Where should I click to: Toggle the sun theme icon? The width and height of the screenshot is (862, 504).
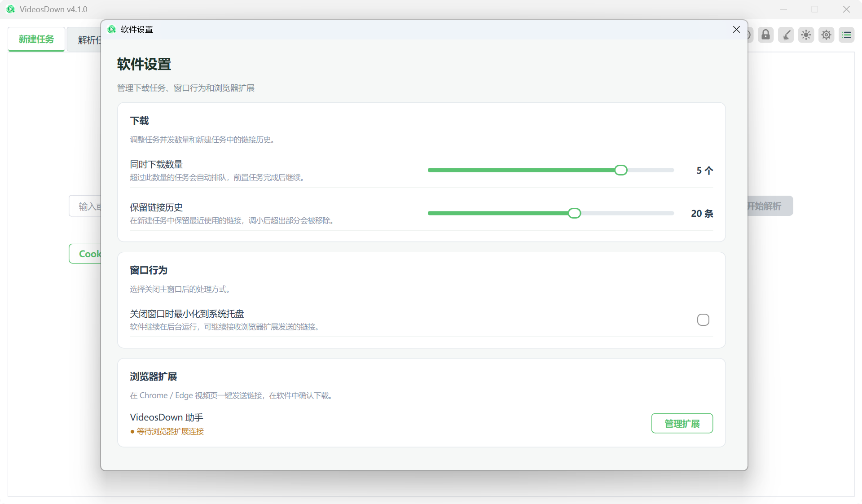[806, 35]
